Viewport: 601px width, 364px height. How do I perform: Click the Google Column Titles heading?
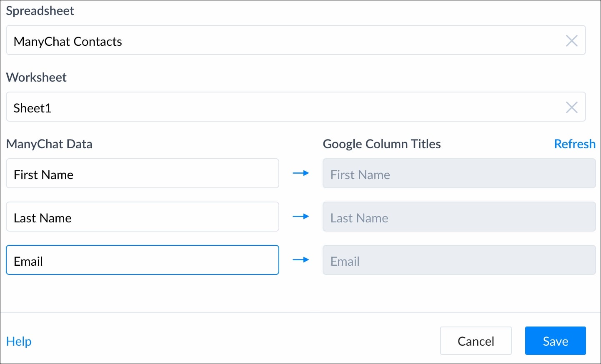381,144
